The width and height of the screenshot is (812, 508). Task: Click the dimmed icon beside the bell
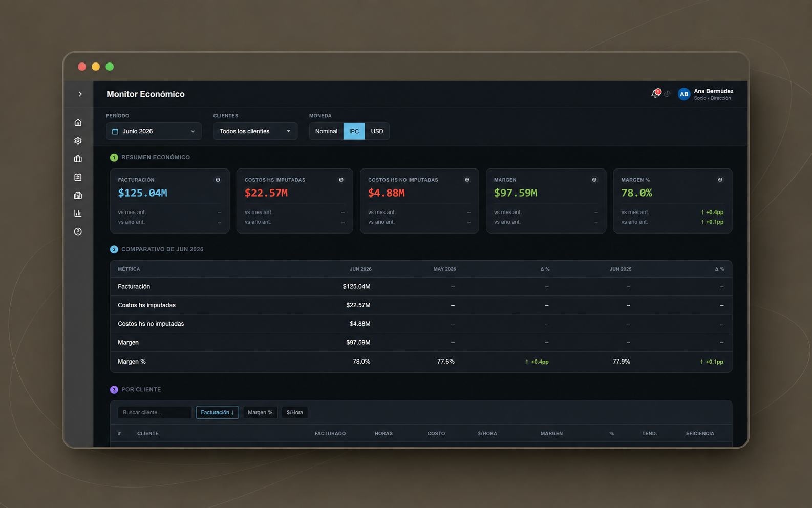(x=668, y=94)
